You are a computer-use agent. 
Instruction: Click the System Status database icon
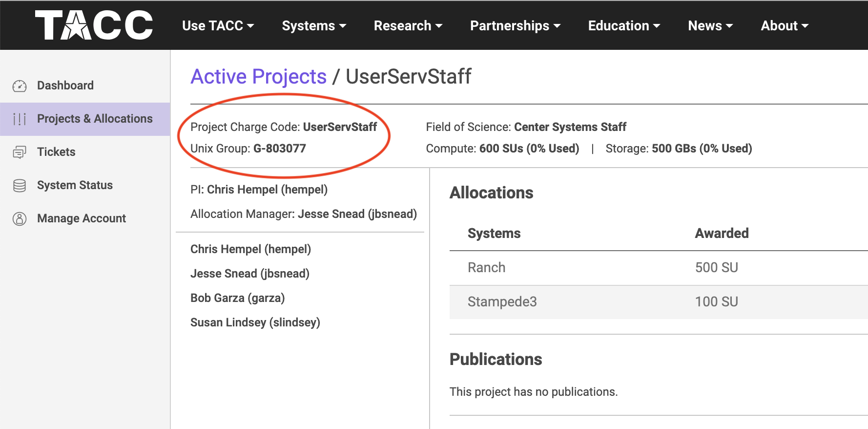click(x=20, y=186)
